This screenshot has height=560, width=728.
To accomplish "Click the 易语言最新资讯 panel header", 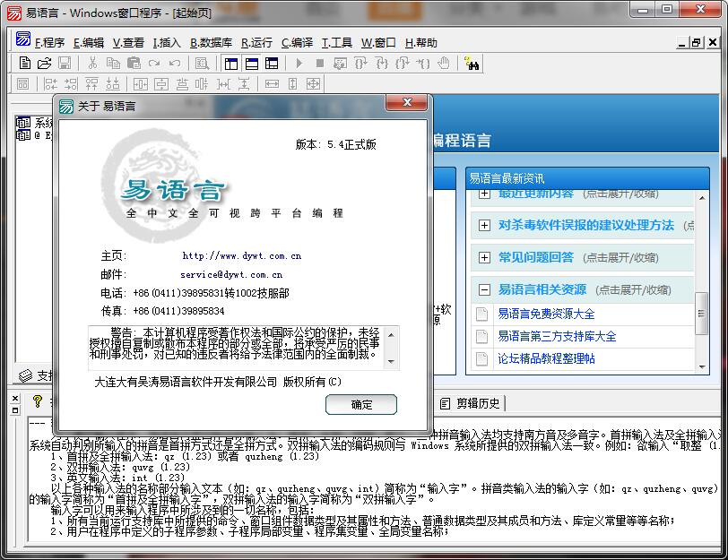I will pyautogui.click(x=587, y=178).
